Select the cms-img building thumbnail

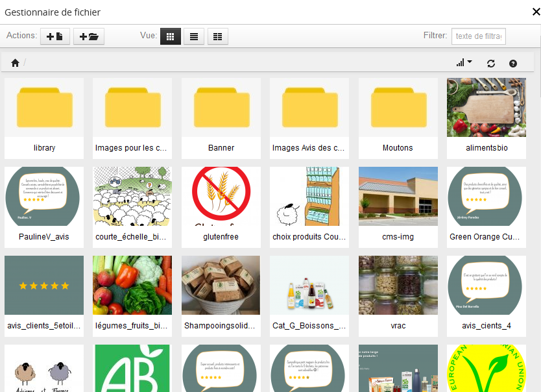(x=398, y=197)
